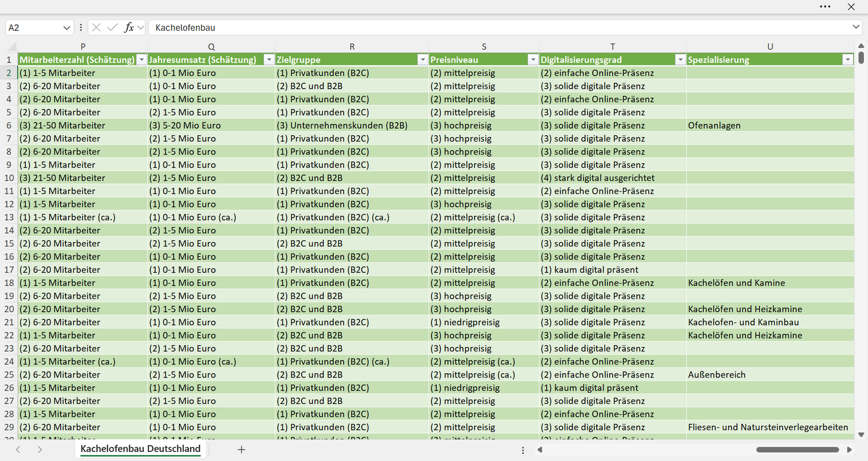
Task: Open the Jahresumsatz (Schätzung) filter dropdown
Action: point(268,60)
